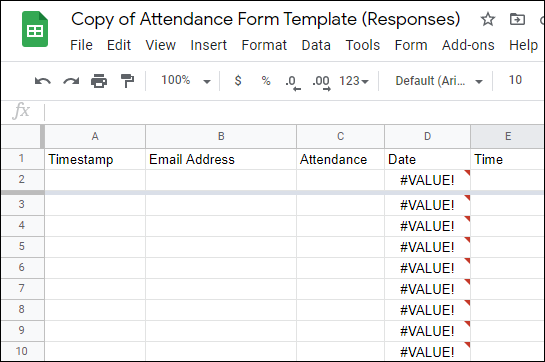This screenshot has width=545, height=362.
Task: Format as percent
Action: (266, 81)
